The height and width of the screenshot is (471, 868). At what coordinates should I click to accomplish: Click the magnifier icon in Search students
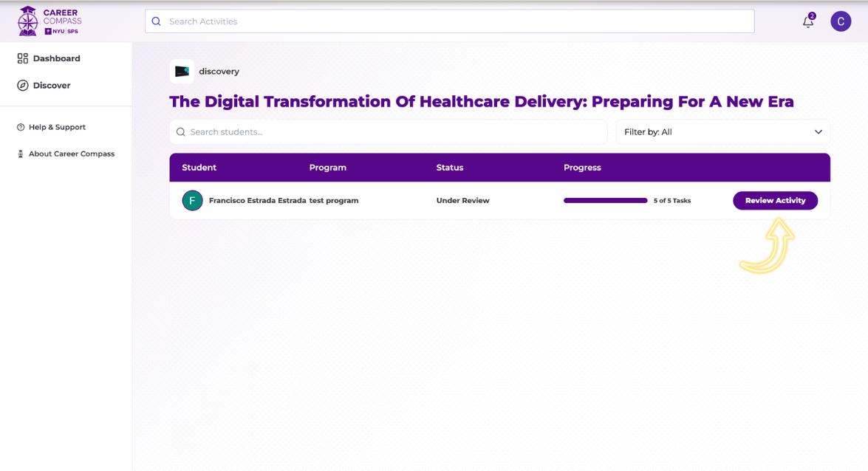pos(181,132)
